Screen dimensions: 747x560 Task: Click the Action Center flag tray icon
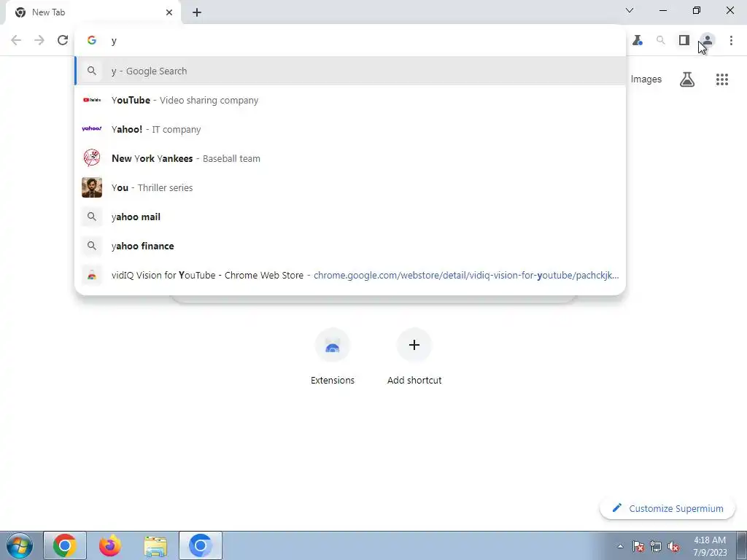(x=638, y=546)
